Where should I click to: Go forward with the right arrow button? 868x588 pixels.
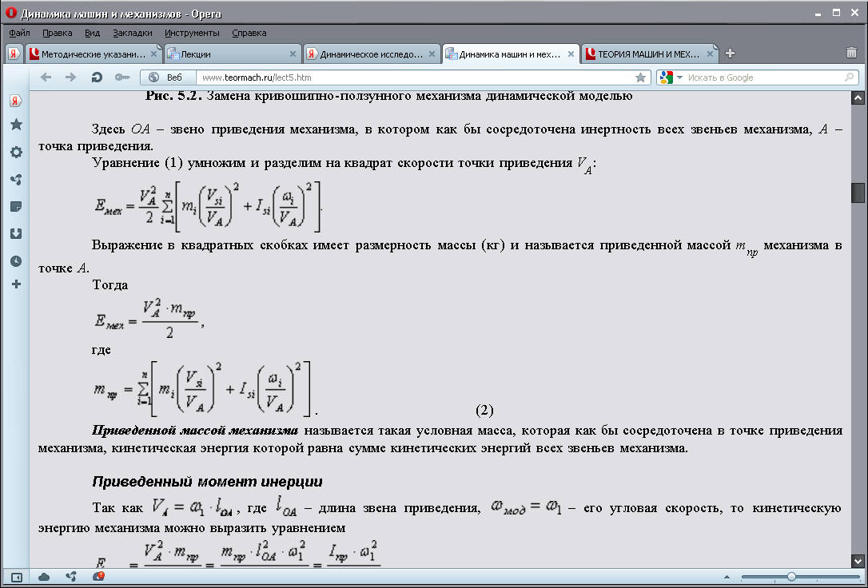(x=70, y=77)
